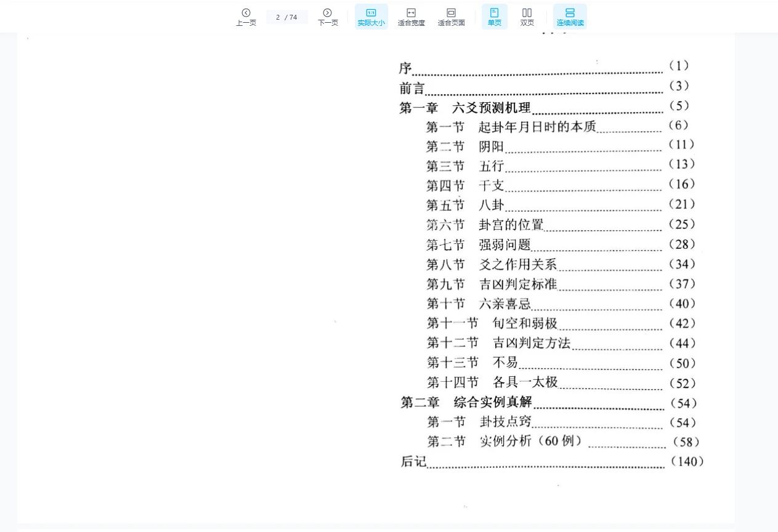Click section 第八节 爻之作用关系
778x532 pixels.
click(x=492, y=264)
